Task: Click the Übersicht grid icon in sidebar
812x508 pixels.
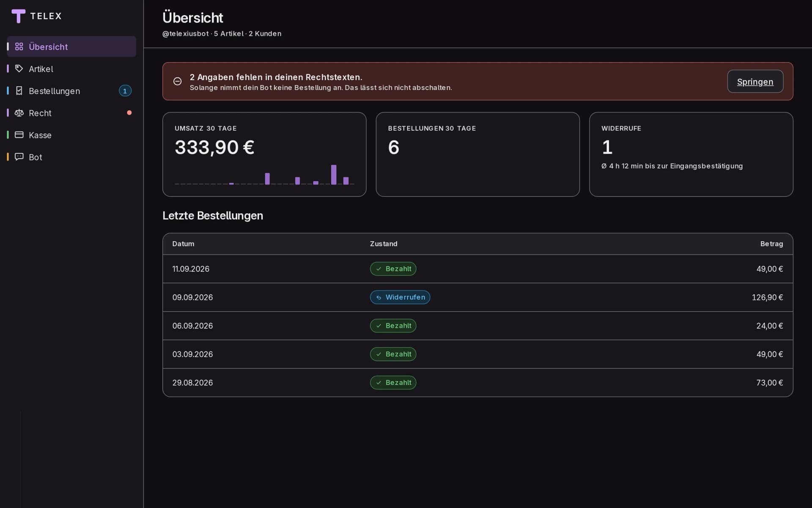Action: pos(19,47)
